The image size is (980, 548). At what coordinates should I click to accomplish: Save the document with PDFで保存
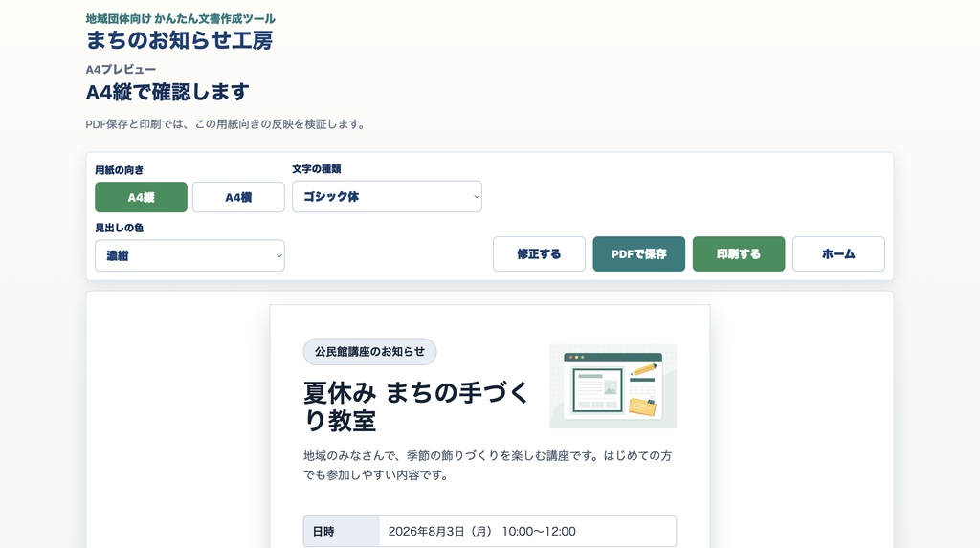click(x=638, y=253)
